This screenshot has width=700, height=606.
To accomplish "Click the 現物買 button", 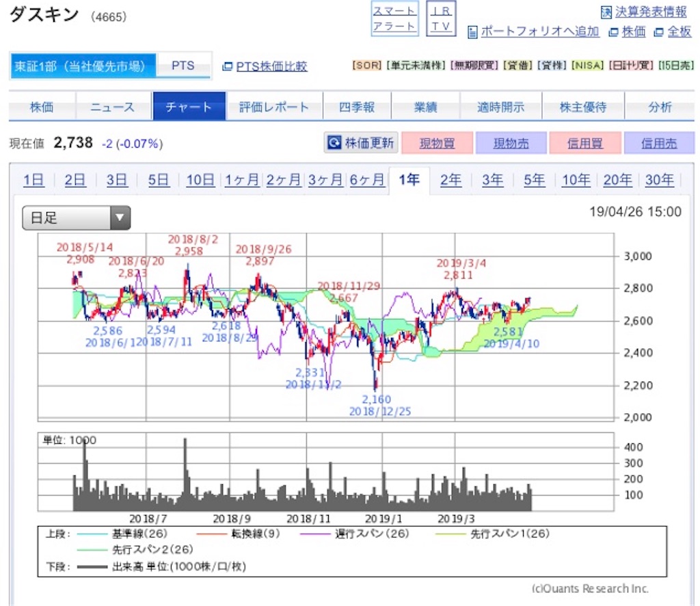I will (437, 143).
